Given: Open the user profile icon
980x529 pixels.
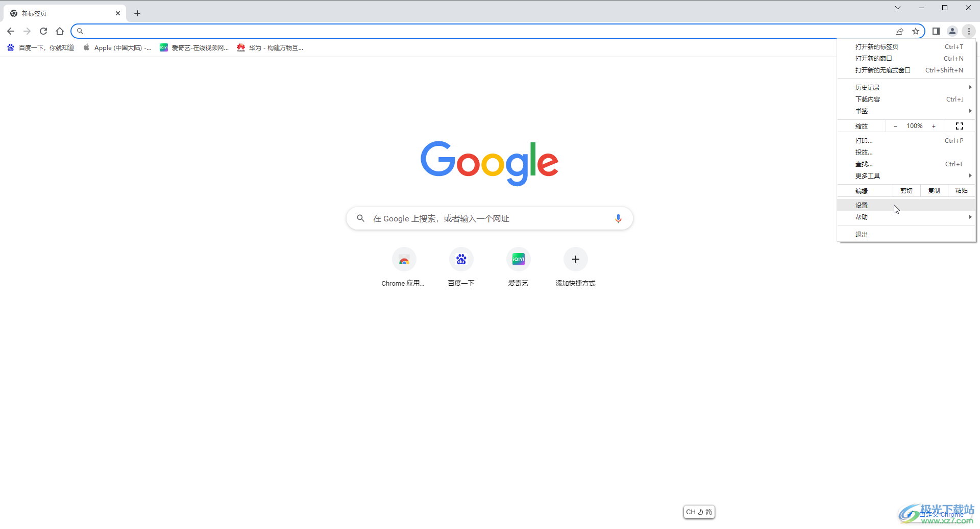Looking at the screenshot, I should pyautogui.click(x=952, y=31).
